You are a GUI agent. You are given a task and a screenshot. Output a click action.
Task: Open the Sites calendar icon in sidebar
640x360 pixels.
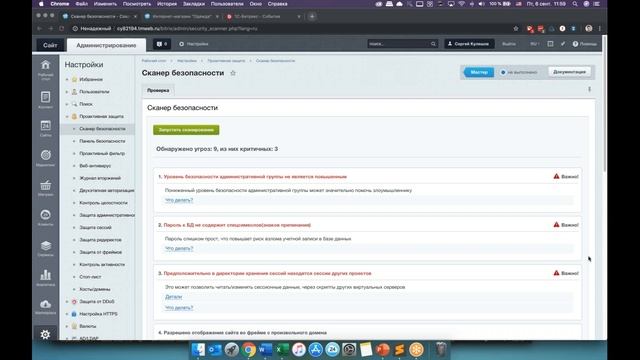(45, 125)
